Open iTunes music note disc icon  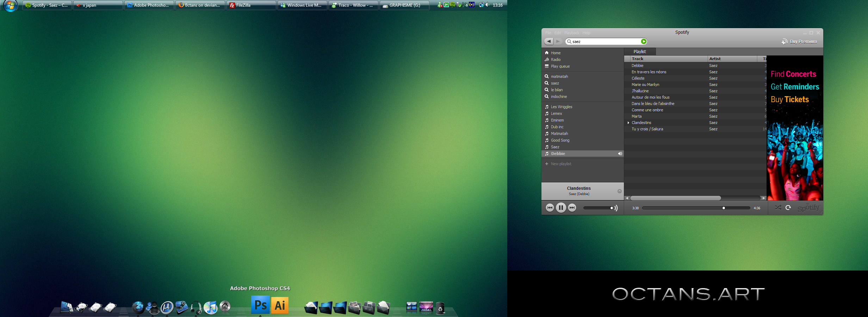point(211,307)
